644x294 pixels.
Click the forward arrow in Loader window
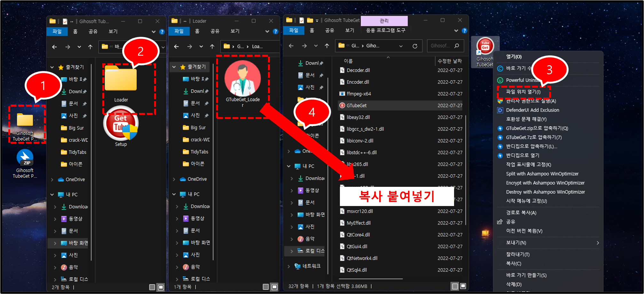(x=190, y=47)
